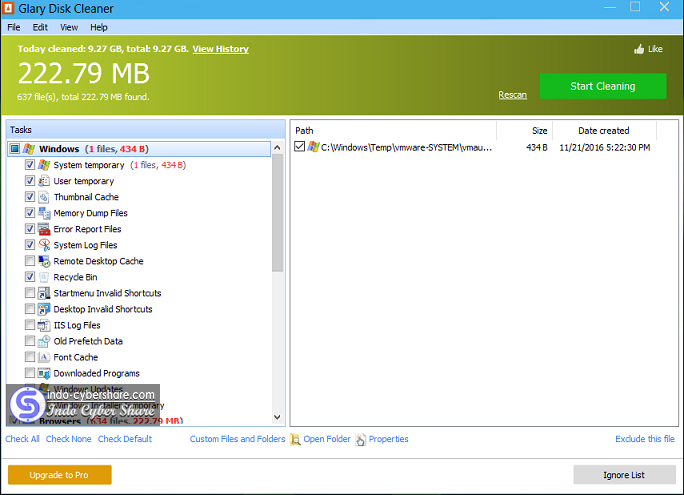684x495 pixels.
Task: Click the tasks list scroll up arrow
Action: point(277,148)
